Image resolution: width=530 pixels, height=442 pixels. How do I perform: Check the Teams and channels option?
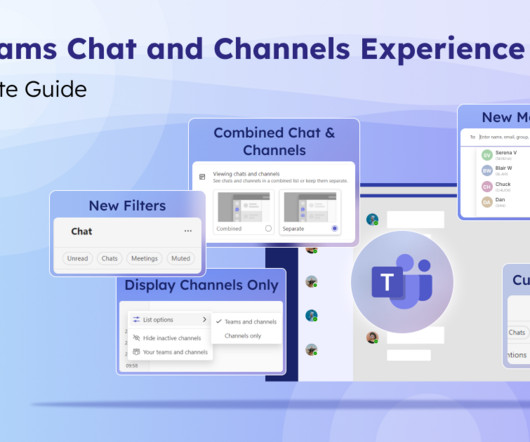click(x=246, y=322)
